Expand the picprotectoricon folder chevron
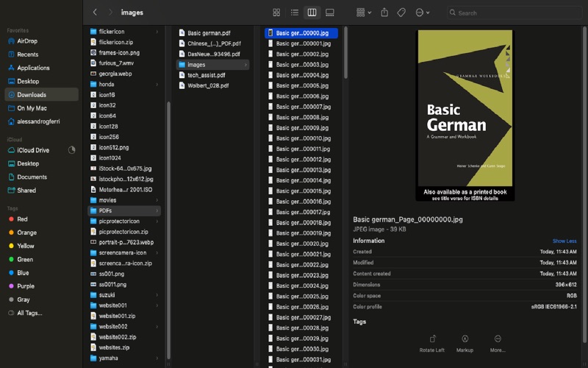Viewport: 588px width, 368px height. 157,222
